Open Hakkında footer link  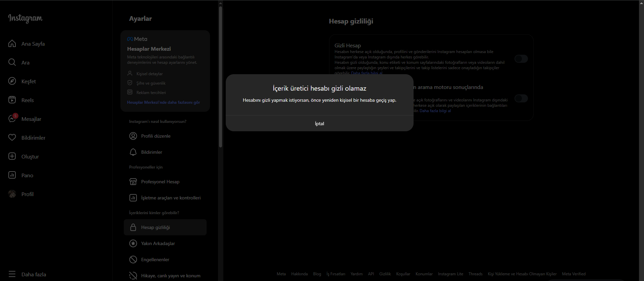tap(299, 274)
